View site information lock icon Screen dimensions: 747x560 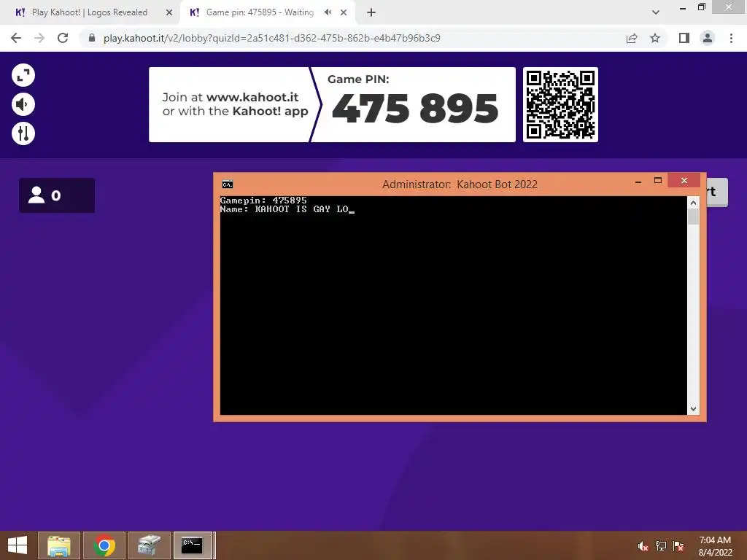pyautogui.click(x=92, y=38)
